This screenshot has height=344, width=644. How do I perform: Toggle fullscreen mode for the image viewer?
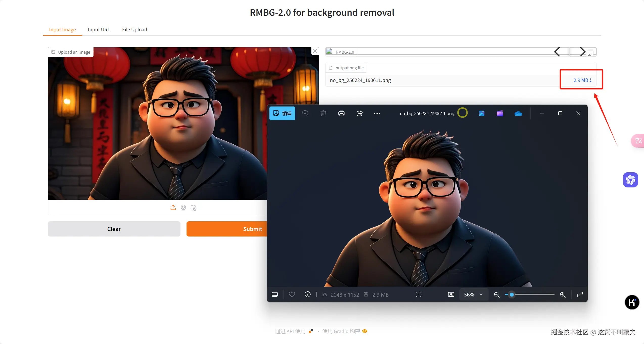tap(580, 294)
